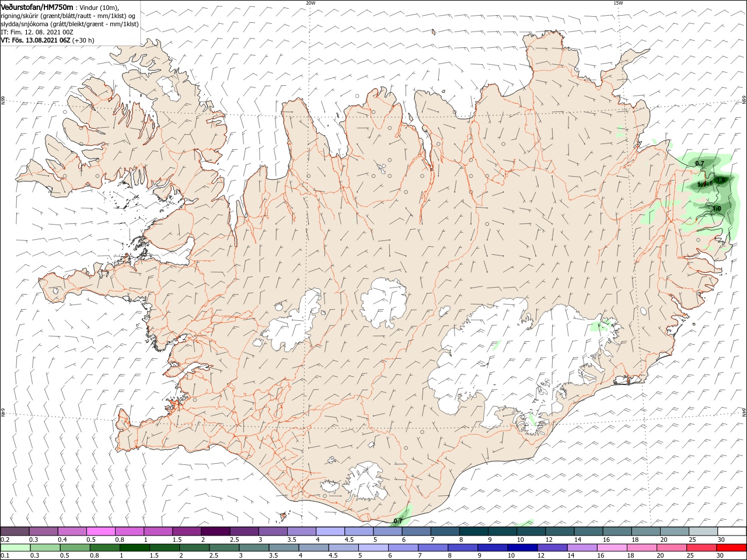Click the 20W longitude label

[x=310, y=3]
